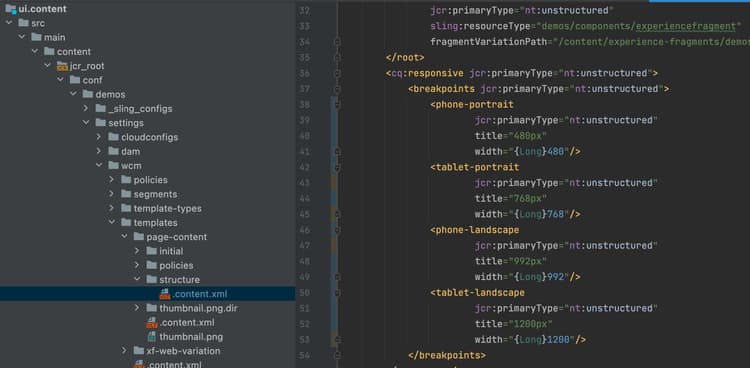Collapse the structure folder

(137, 279)
